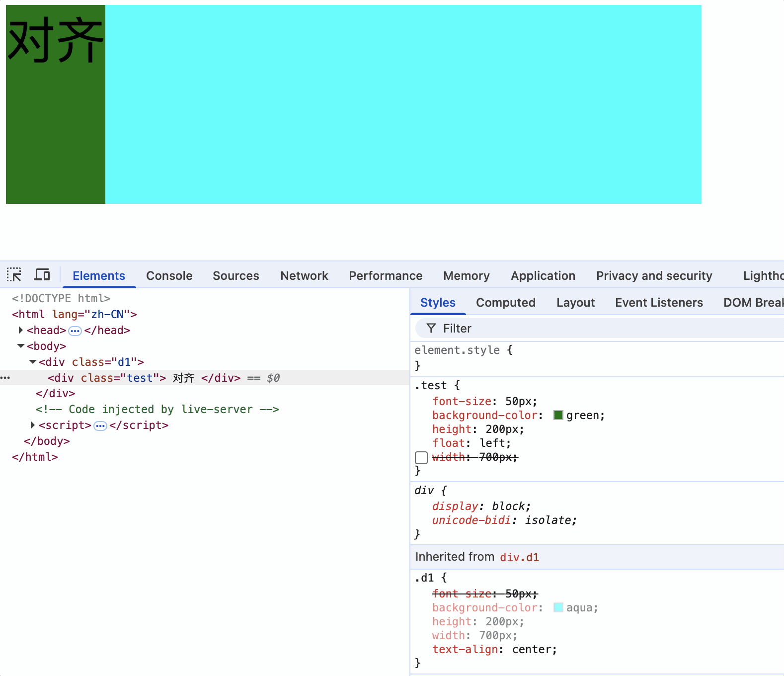Click the div.d1 inherited-from link

click(x=519, y=557)
